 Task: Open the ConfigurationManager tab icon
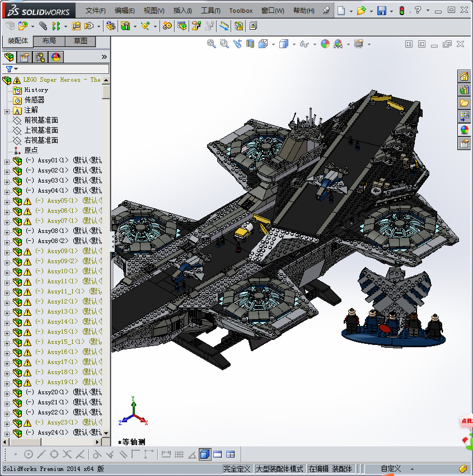click(x=40, y=57)
